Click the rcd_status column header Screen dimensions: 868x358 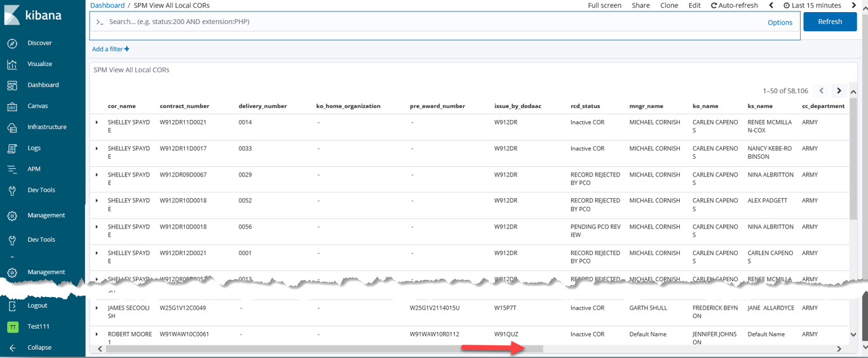coord(585,106)
